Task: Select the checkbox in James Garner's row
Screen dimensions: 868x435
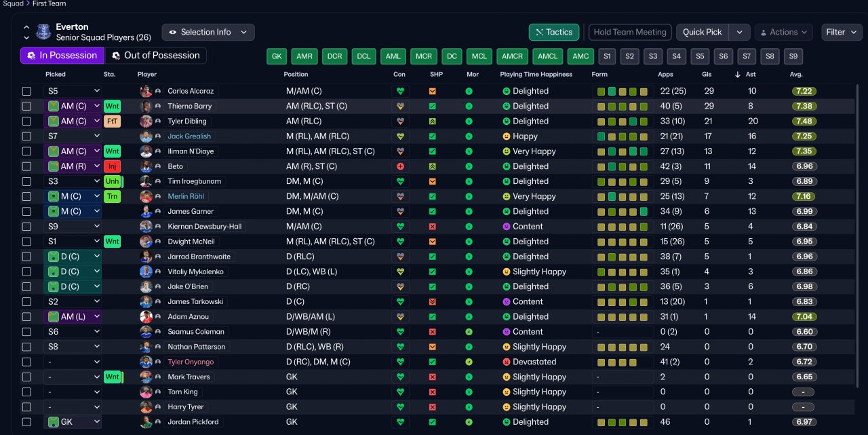Action: (26, 212)
